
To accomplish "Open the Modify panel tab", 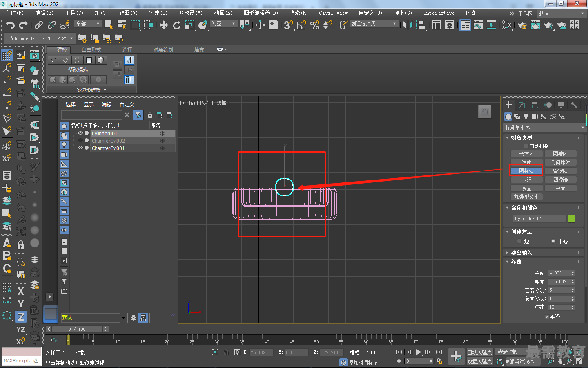I will 522,105.
